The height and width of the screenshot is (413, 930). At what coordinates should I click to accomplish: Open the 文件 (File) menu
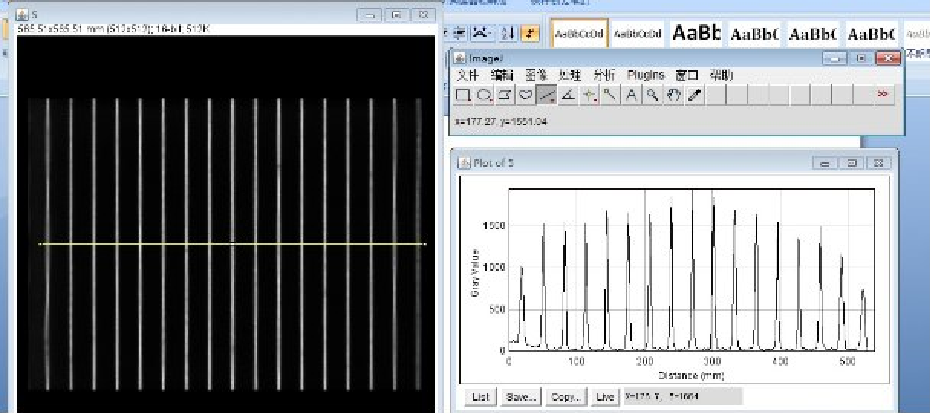click(x=469, y=75)
